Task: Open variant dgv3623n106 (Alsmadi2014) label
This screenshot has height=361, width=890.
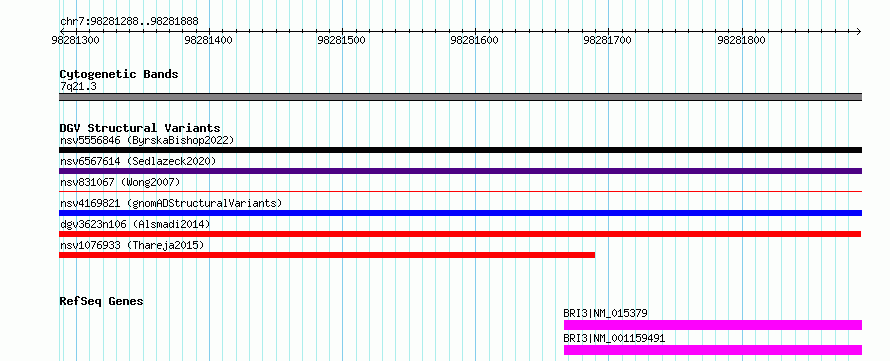Action: 135,224
